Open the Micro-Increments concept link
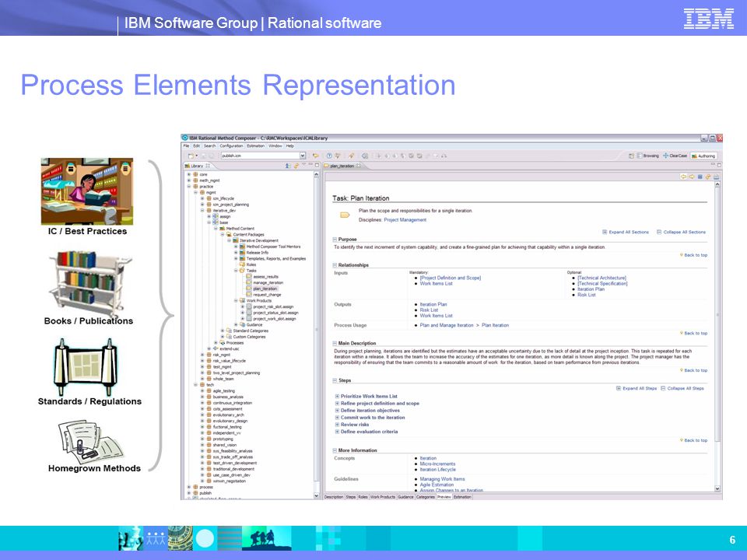This screenshot has width=747, height=560. tap(437, 464)
